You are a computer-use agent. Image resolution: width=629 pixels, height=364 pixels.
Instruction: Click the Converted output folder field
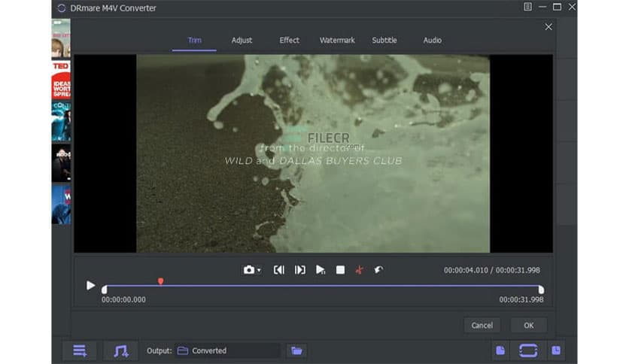[x=227, y=350]
